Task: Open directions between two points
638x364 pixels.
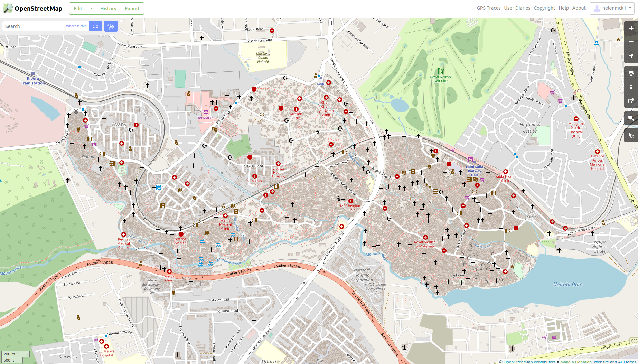Action: (111, 26)
